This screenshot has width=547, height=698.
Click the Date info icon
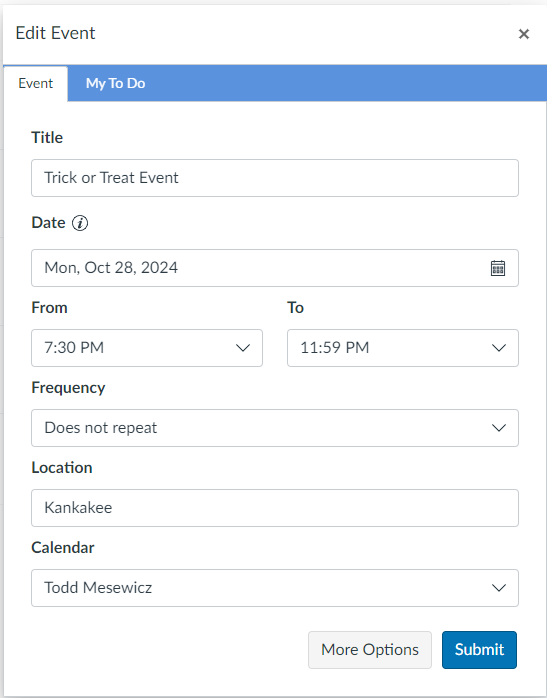point(80,223)
